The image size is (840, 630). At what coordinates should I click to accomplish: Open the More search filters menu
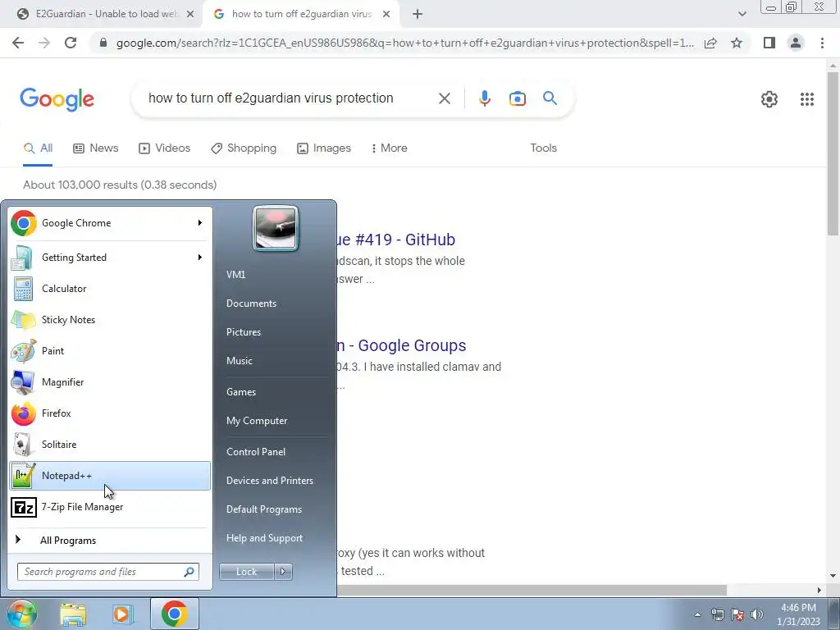coord(390,148)
